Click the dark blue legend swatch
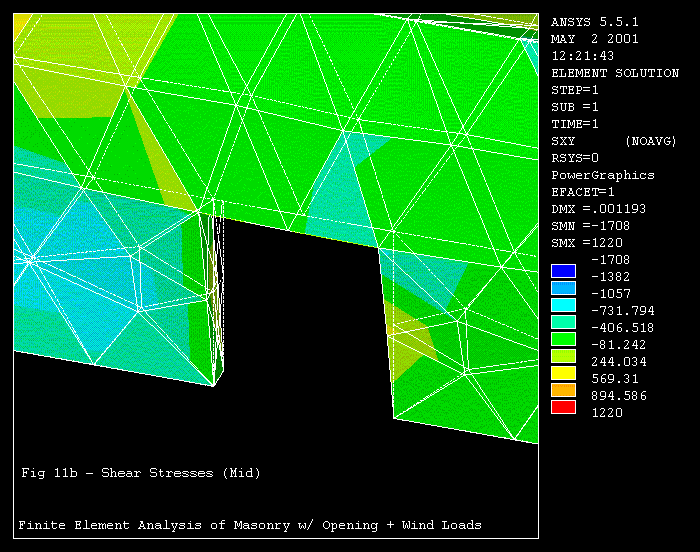Screen dimensions: 700x552 tap(564, 271)
